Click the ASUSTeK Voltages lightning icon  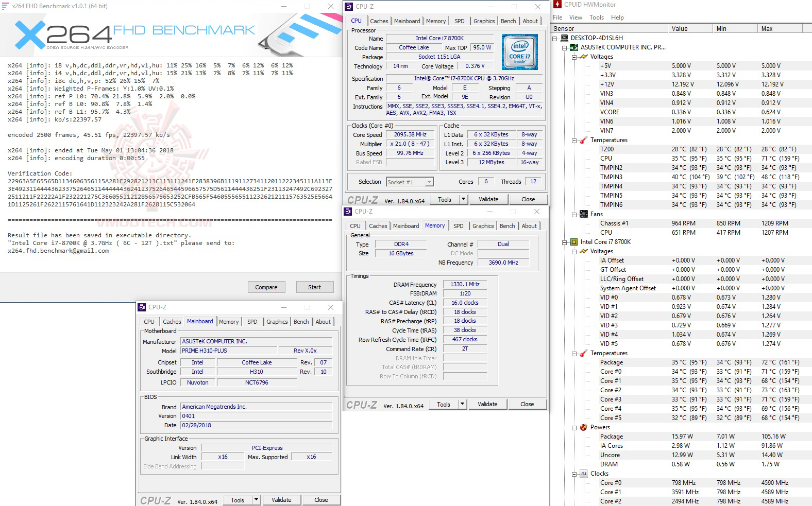coord(584,57)
